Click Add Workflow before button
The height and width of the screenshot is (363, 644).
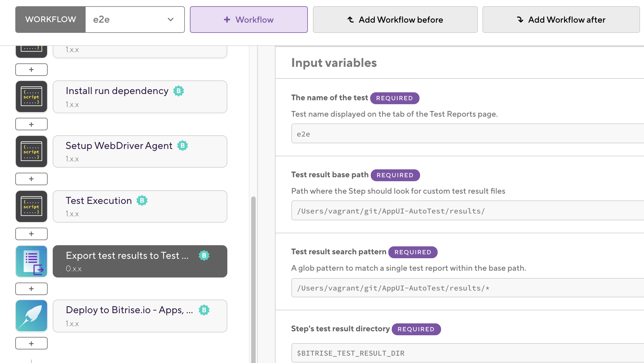point(395,20)
